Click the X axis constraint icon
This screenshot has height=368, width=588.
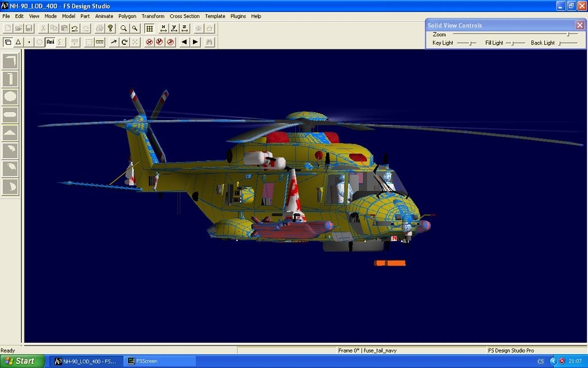click(x=164, y=28)
